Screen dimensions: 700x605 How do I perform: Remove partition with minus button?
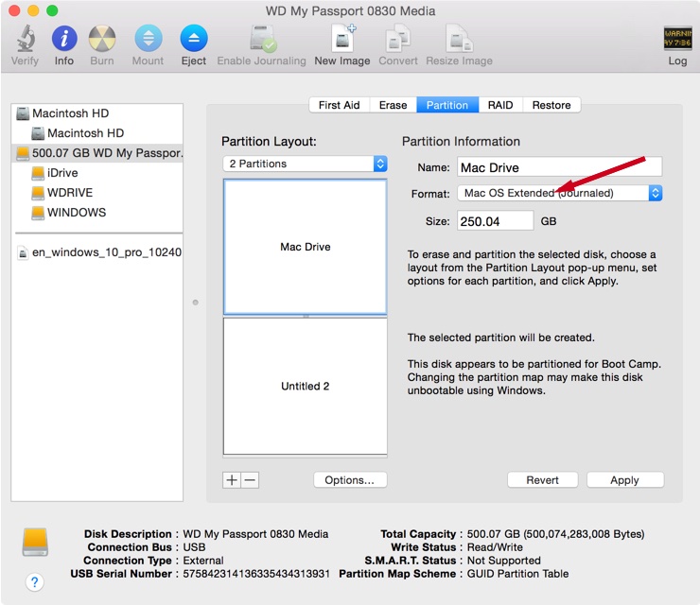point(250,480)
